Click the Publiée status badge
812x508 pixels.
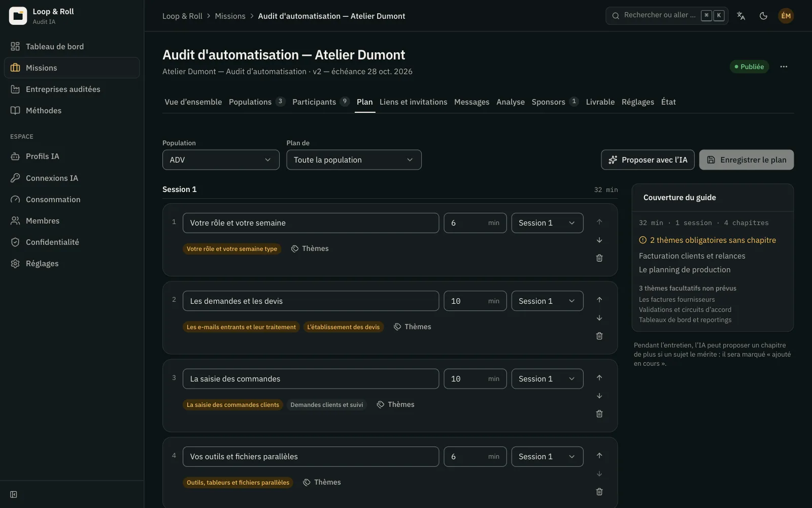tap(749, 67)
